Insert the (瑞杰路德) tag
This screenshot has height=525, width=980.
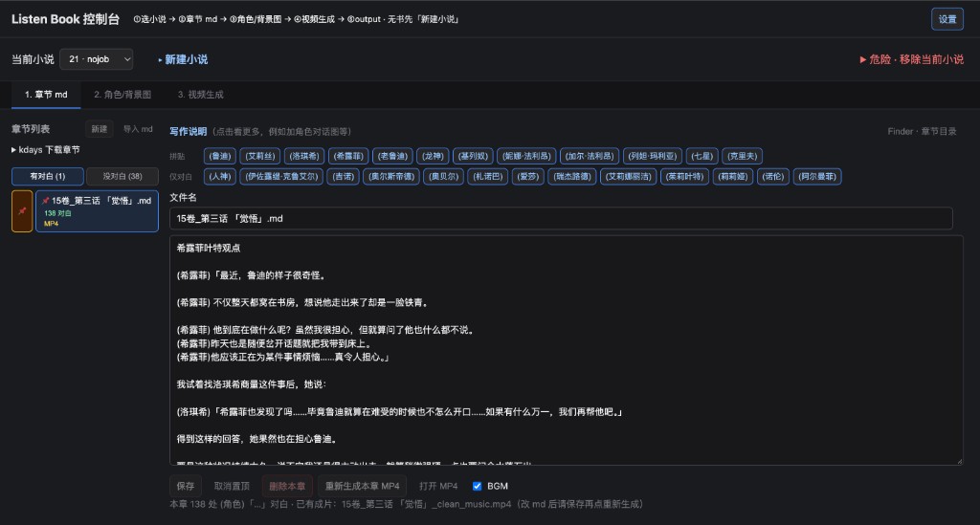572,177
